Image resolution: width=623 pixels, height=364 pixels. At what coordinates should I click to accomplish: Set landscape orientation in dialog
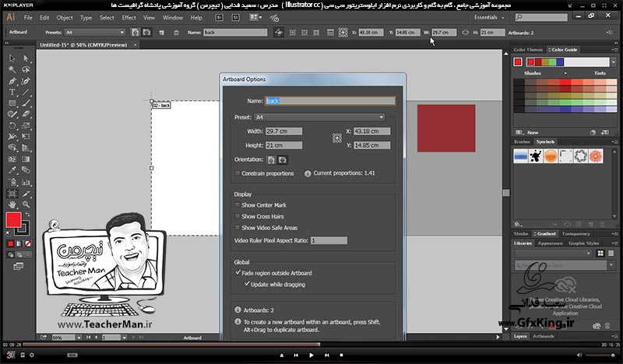(x=283, y=159)
